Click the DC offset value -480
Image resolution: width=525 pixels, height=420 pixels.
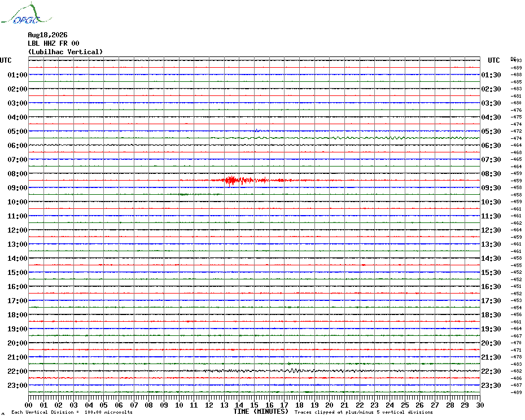tap(517, 103)
